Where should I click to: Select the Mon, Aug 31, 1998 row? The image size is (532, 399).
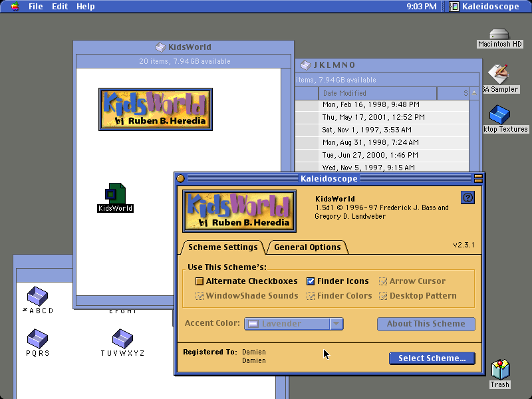point(382,142)
